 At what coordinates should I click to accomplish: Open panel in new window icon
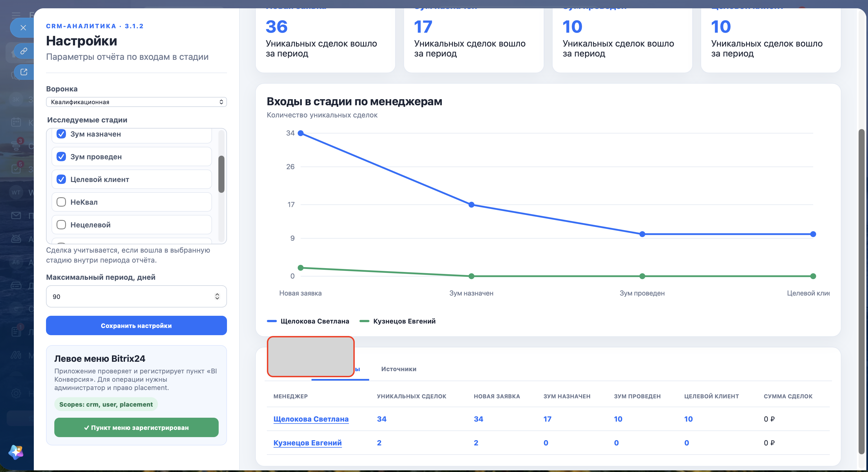pos(24,72)
